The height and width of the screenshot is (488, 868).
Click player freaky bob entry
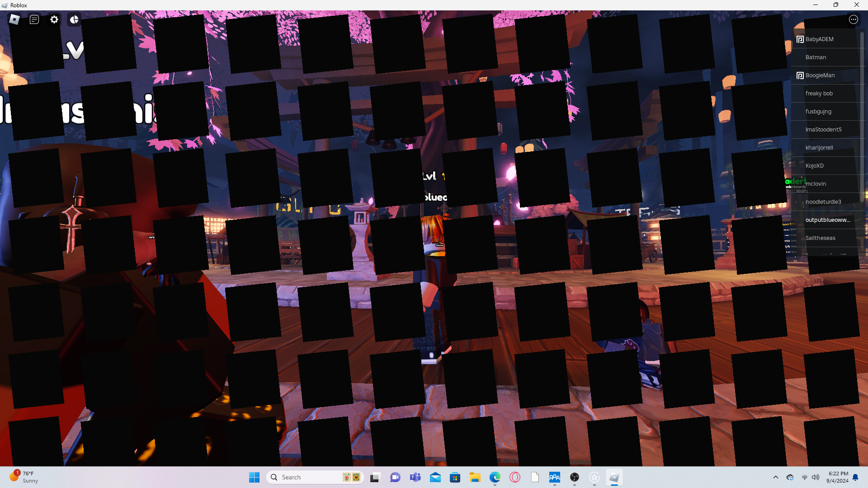click(819, 94)
